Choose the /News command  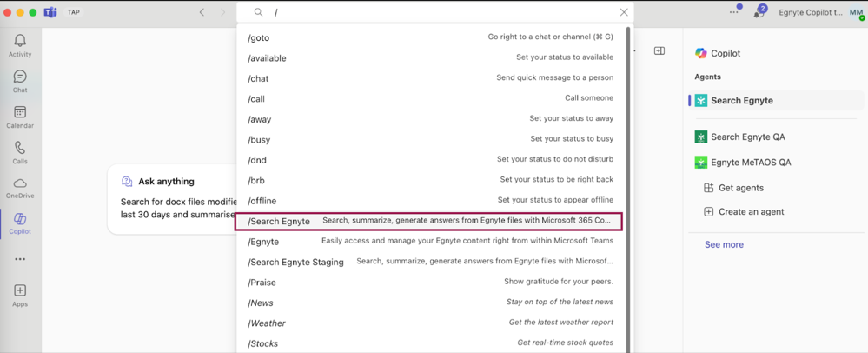[x=430, y=303]
